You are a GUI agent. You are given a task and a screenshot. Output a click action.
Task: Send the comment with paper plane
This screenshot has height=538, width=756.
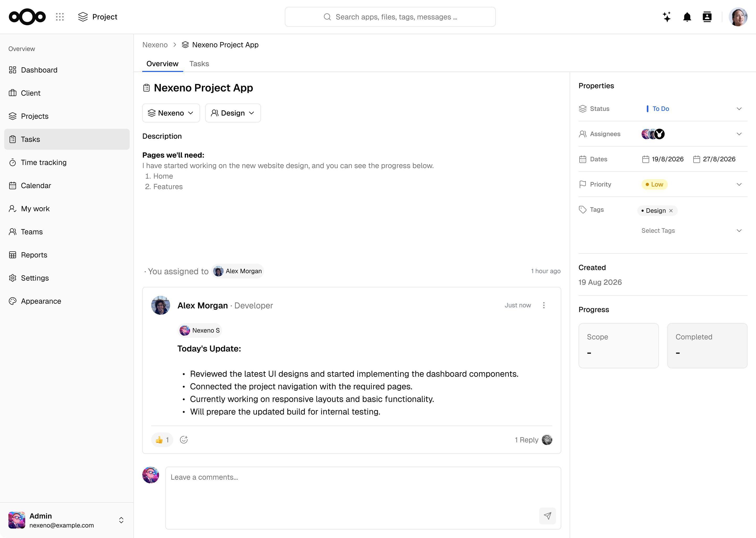(548, 516)
